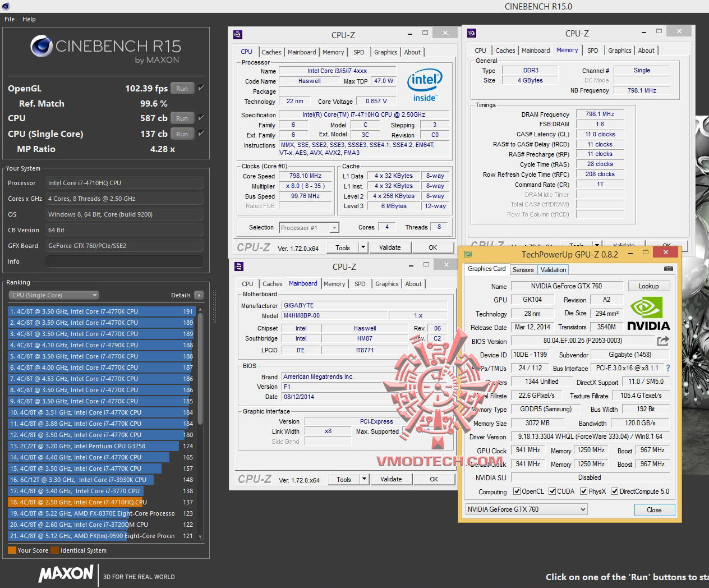The height and width of the screenshot is (588, 709).
Task: Open the Help menu in Cinebench
Action: 29,19
